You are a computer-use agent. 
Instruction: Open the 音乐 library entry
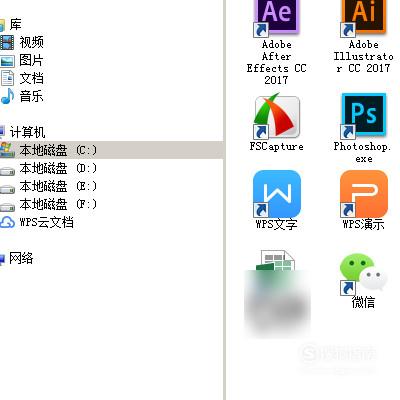(x=31, y=96)
